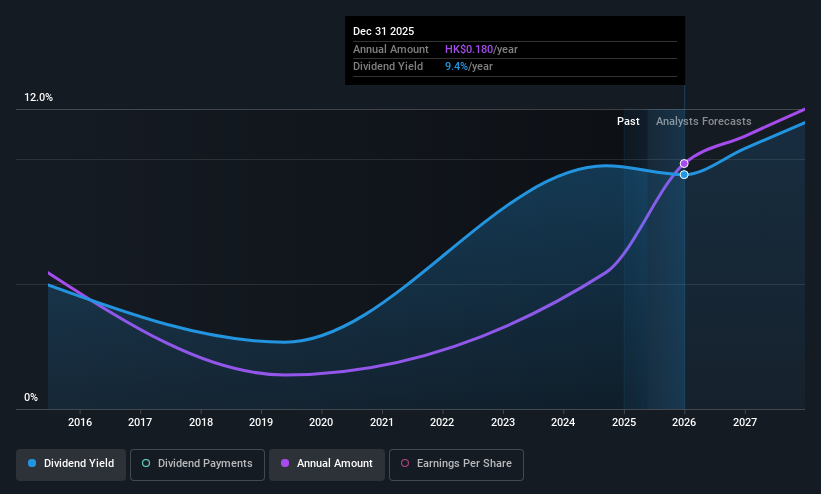This screenshot has width=821, height=494.
Task: Click the 9.4% dividend yield value
Action: tap(456, 67)
